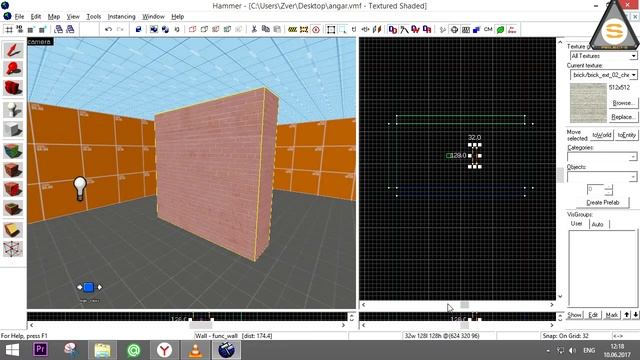
Task: Click the Save window state icon
Action: coord(70,29)
